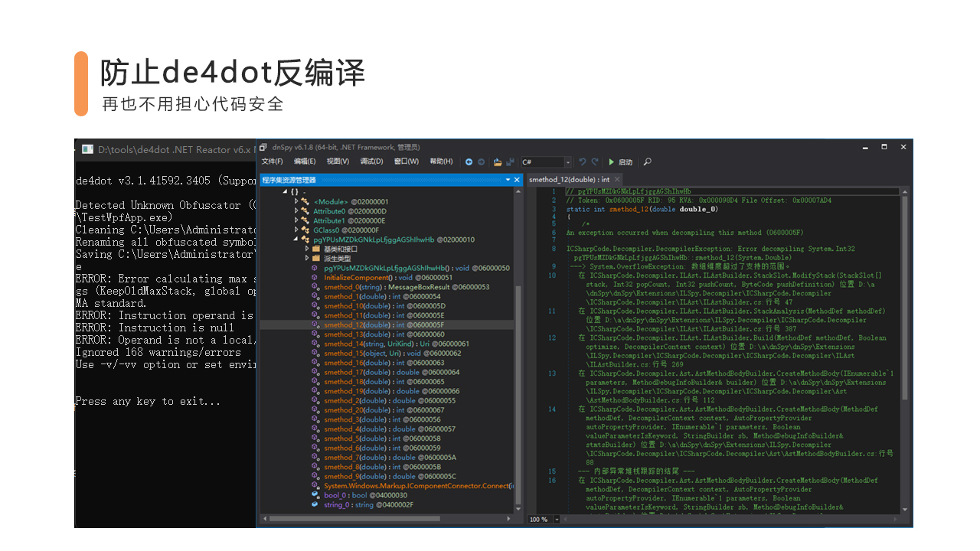Select smethod_9(double) method
980x551 pixels.
click(x=390, y=476)
